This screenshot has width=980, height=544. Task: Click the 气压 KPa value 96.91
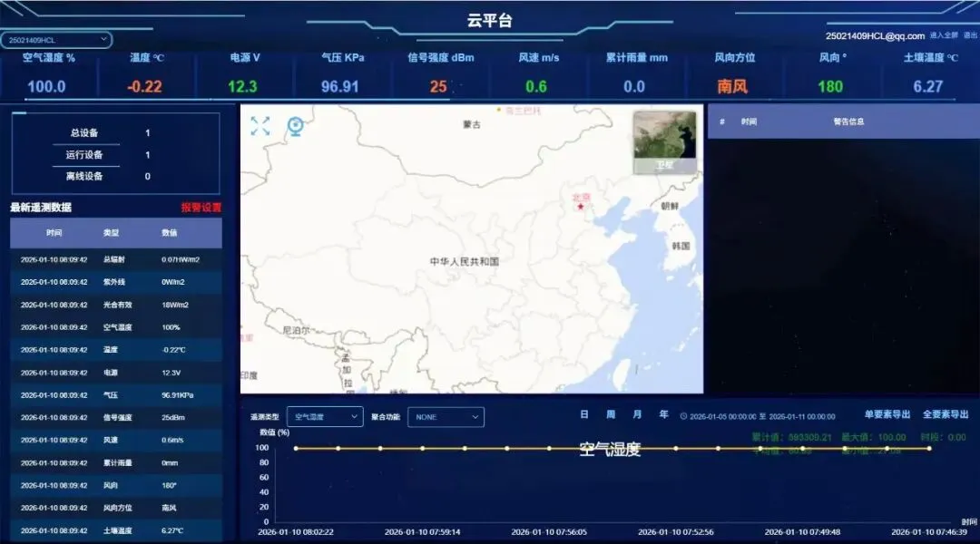340,86
